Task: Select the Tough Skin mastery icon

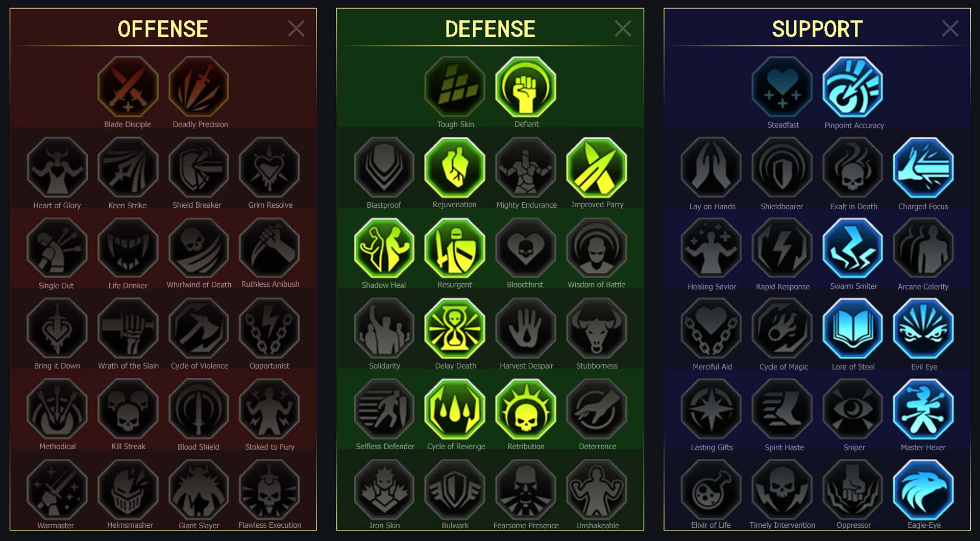Action: (455, 87)
